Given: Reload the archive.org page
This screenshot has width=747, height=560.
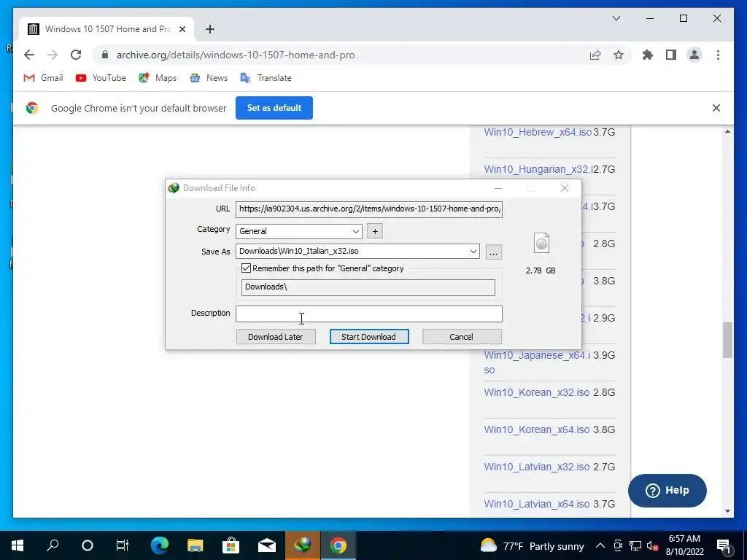Looking at the screenshot, I should pyautogui.click(x=76, y=55).
